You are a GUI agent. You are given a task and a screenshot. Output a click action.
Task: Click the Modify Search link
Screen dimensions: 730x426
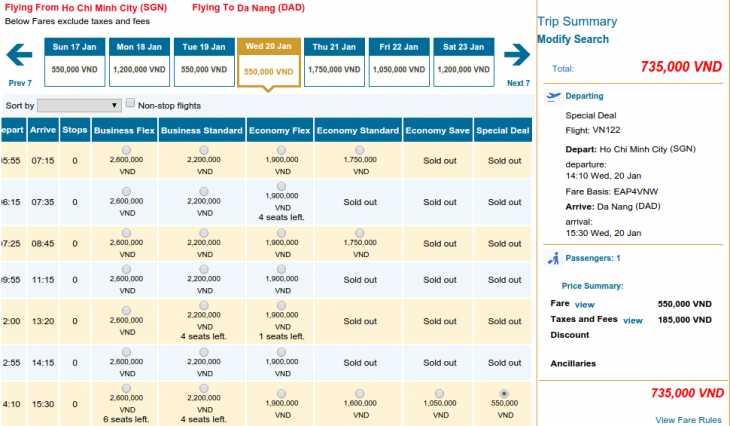(x=572, y=39)
